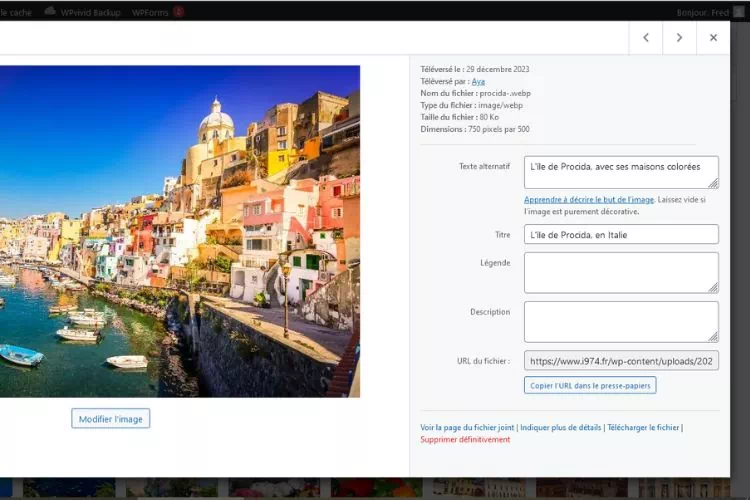The width and height of the screenshot is (750, 500).
Task: Close the attachment details dialog
Action: tap(713, 37)
